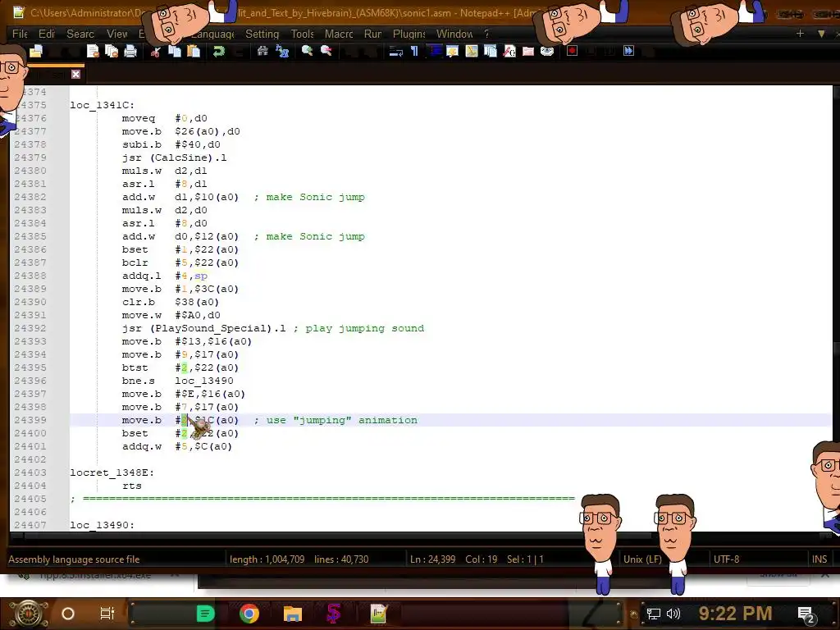Click 'Unix (LF)' in the status bar
This screenshot has width=840, height=630.
642,559
